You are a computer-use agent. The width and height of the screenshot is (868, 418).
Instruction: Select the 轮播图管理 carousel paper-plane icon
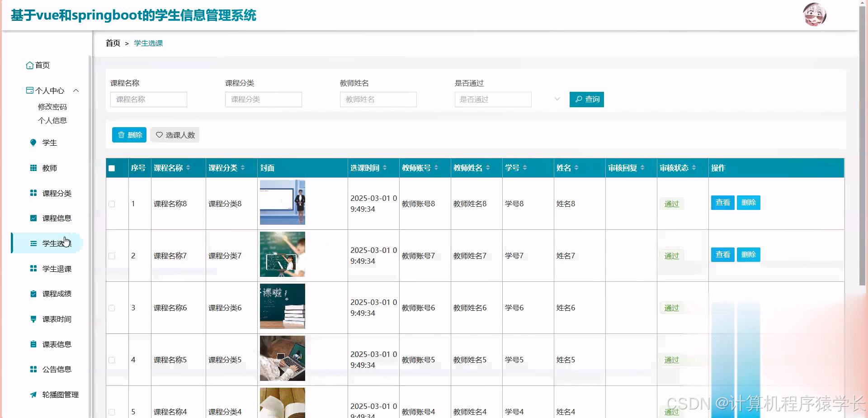tap(33, 394)
